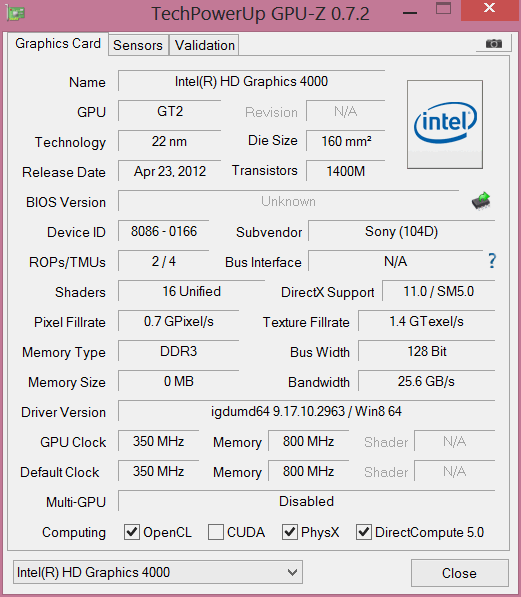Click the BIOS save chip icon
Screen dimensions: 521x597
[481, 201]
